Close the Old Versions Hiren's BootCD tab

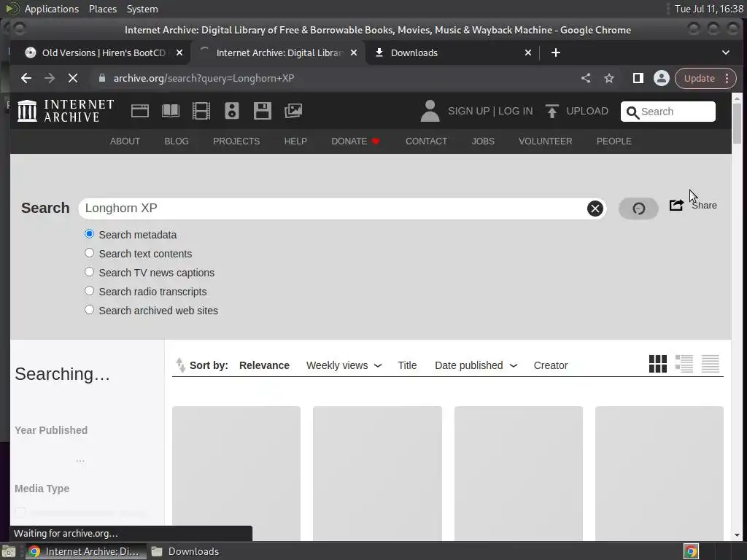click(179, 52)
